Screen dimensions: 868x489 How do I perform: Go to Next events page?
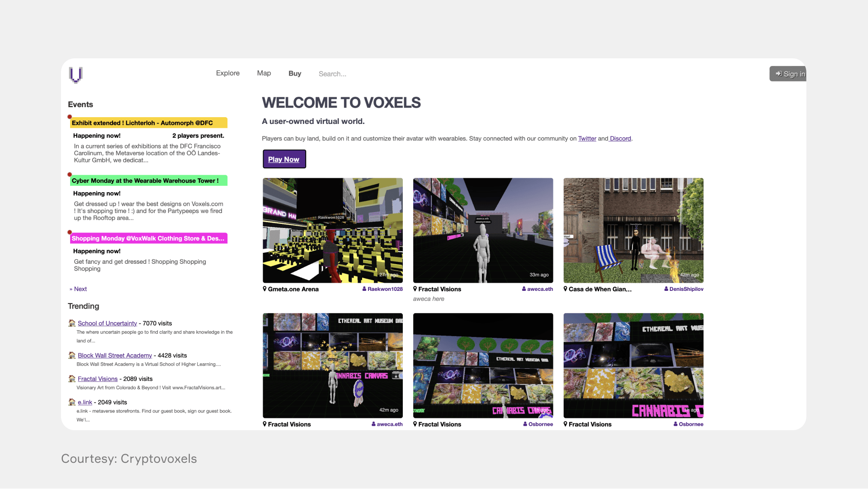[x=78, y=289]
